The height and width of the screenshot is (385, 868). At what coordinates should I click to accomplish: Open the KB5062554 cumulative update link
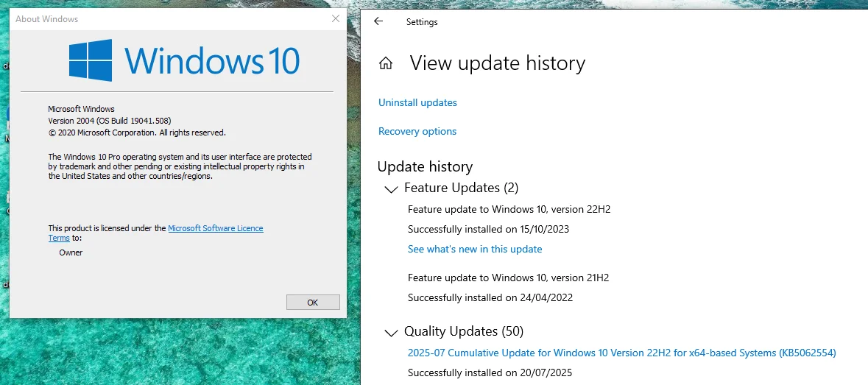(621, 353)
